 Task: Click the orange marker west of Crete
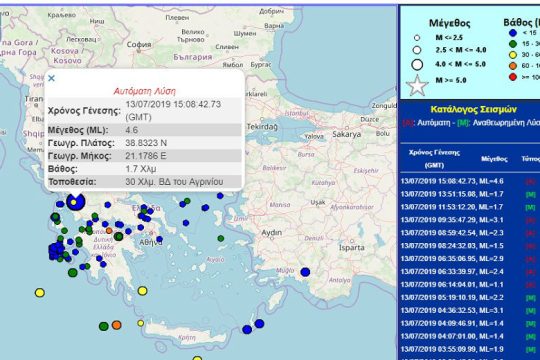[x=116, y=325]
